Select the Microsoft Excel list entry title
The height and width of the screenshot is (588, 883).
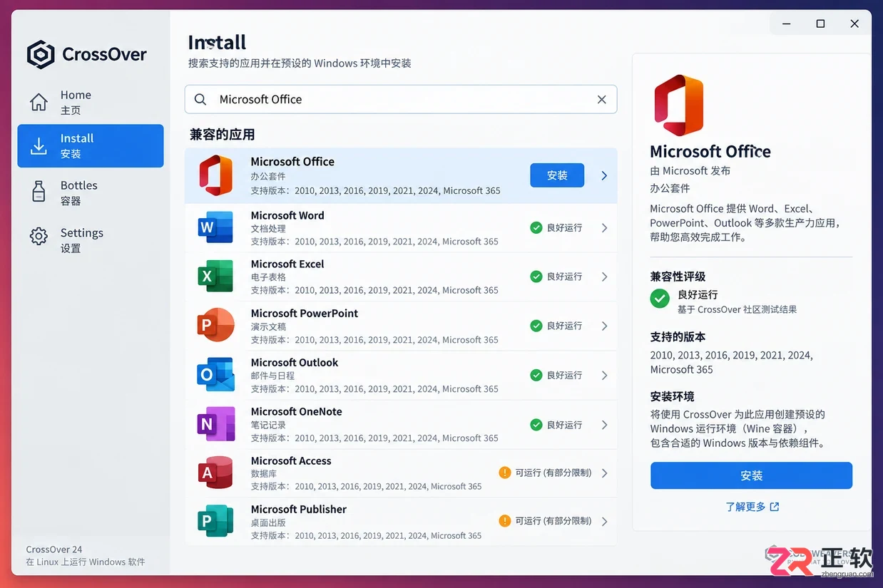coord(287,264)
